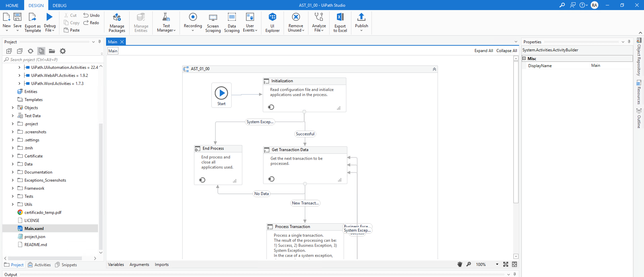This screenshot has height=277, width=644.
Task: Click Remove Unused icon
Action: tap(296, 17)
